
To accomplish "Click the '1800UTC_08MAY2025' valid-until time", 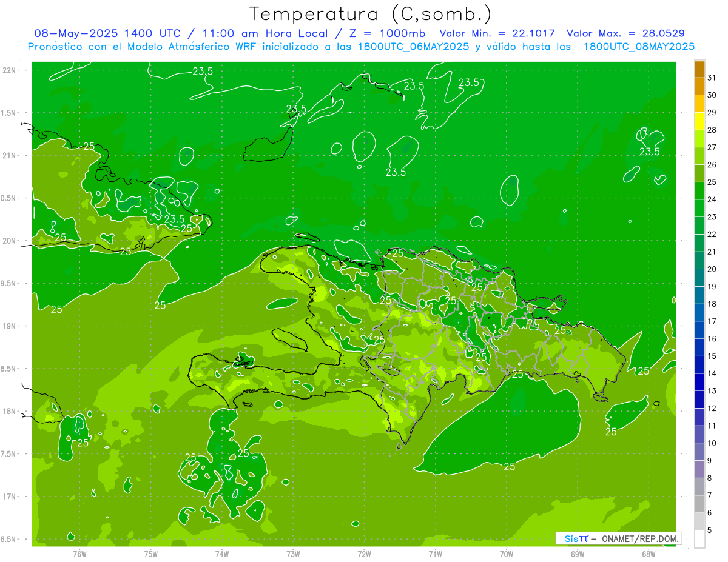I will pyautogui.click(x=639, y=46).
